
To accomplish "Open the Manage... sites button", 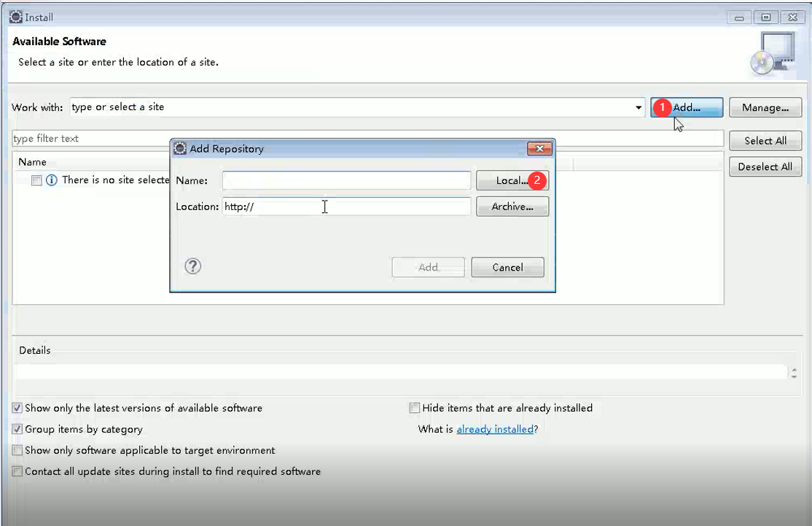I will tap(765, 107).
